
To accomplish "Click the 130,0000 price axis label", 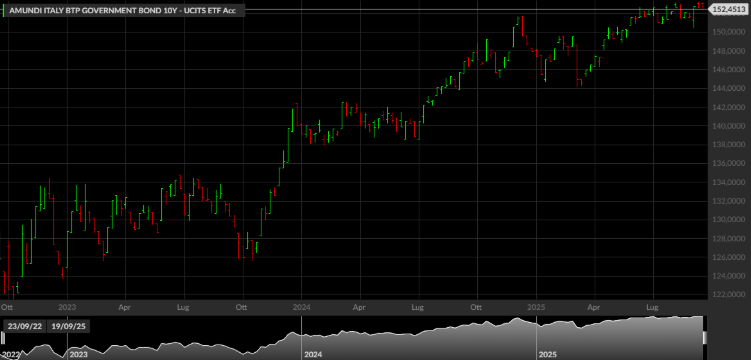I will [x=729, y=220].
